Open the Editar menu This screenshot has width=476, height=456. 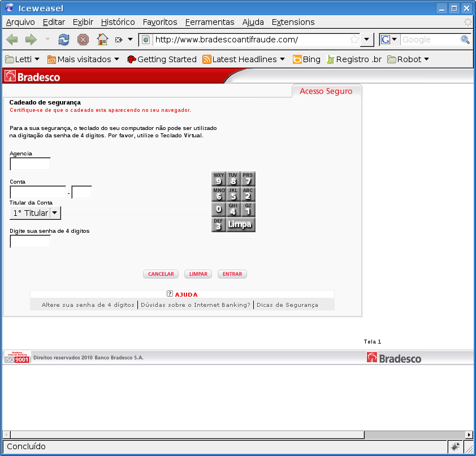click(x=54, y=22)
